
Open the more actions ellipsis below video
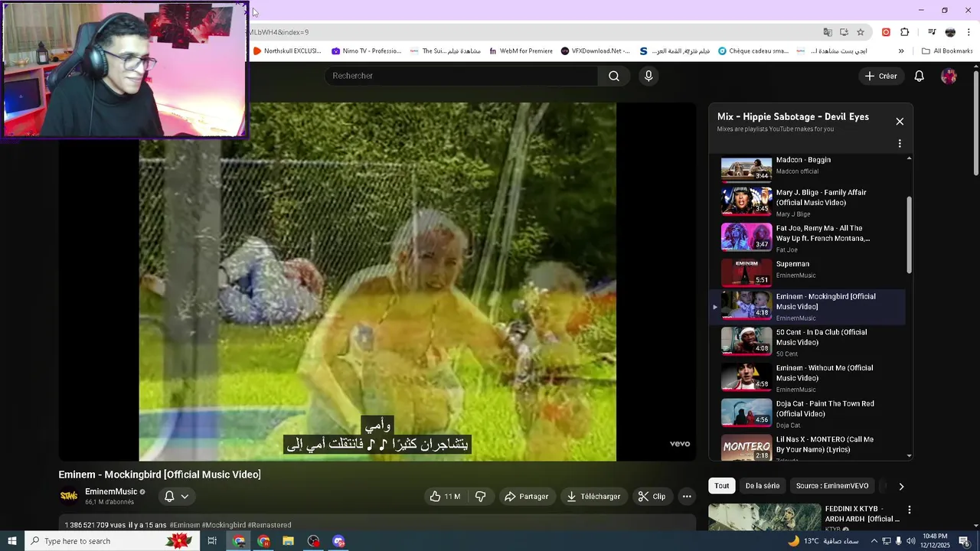pos(687,497)
